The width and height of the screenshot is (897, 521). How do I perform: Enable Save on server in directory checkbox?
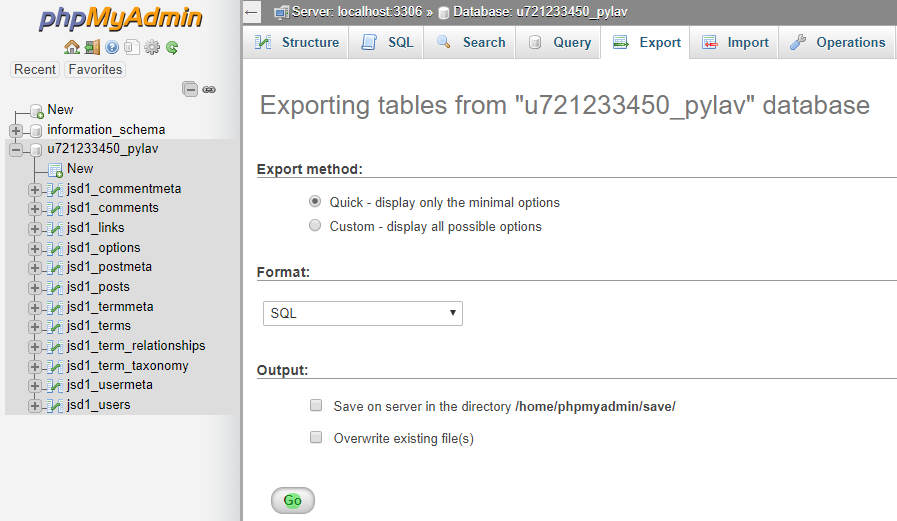coord(316,406)
